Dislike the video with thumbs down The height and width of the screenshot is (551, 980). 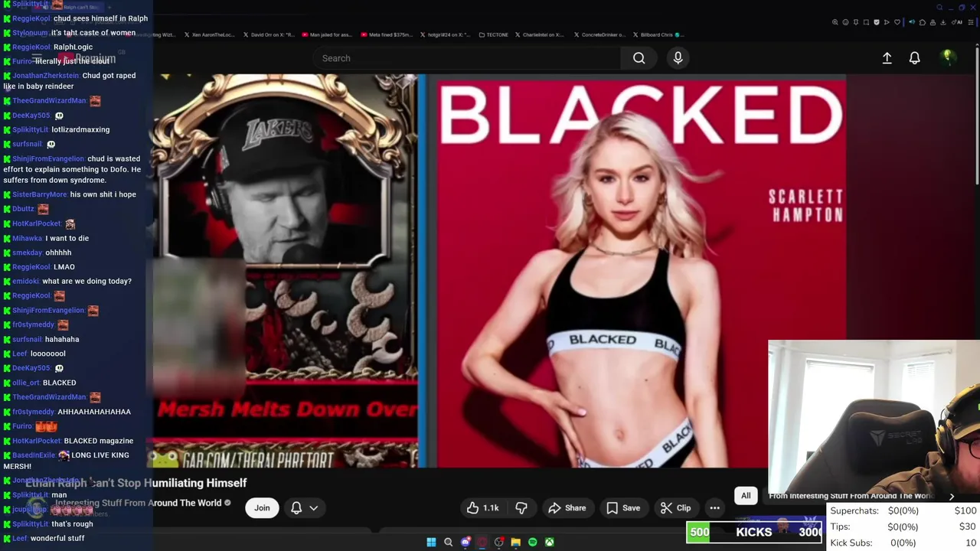pos(521,508)
